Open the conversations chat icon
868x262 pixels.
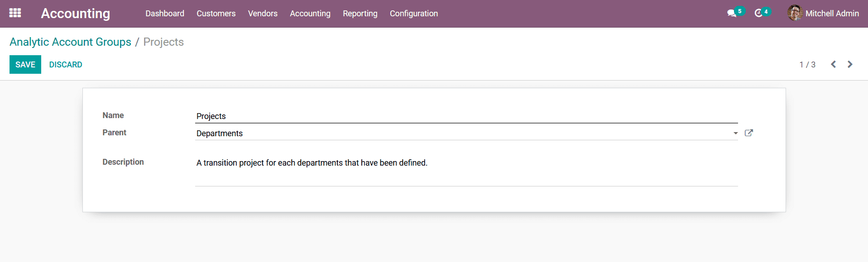tap(732, 13)
